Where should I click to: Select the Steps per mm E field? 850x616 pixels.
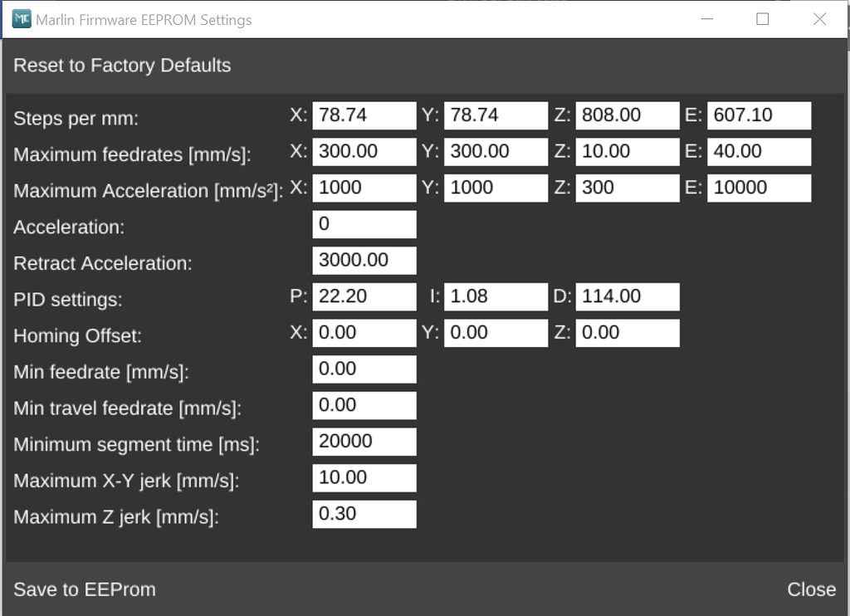[758, 115]
